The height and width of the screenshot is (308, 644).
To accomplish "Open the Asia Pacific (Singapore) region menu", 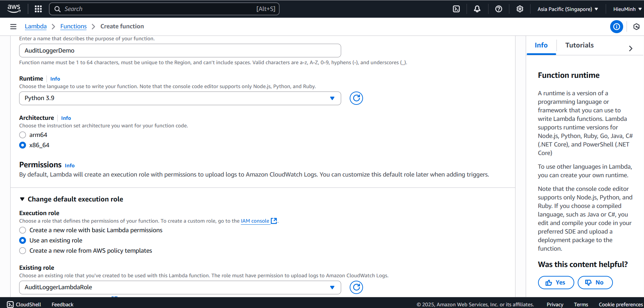I will [x=568, y=9].
